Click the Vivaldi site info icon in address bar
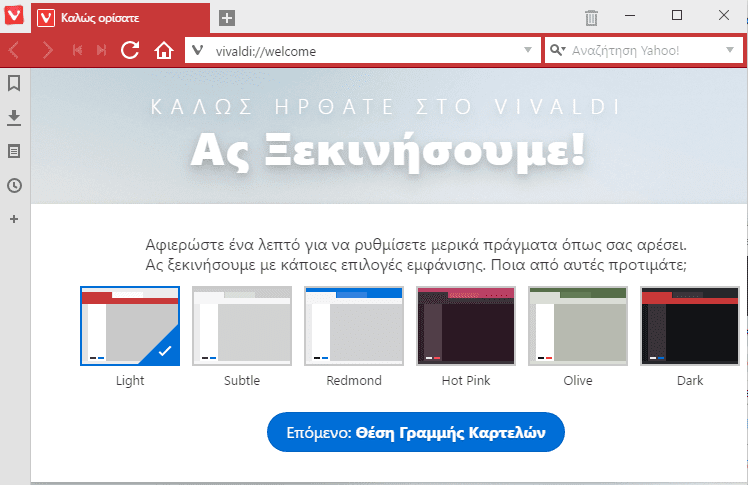This screenshot has width=748, height=485. pyautogui.click(x=197, y=50)
